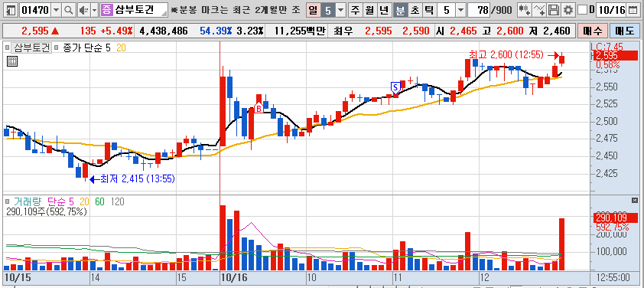This screenshot has height=288, width=644.
Task: Click the 최우 label in the quote bar
Action: (x=343, y=31)
